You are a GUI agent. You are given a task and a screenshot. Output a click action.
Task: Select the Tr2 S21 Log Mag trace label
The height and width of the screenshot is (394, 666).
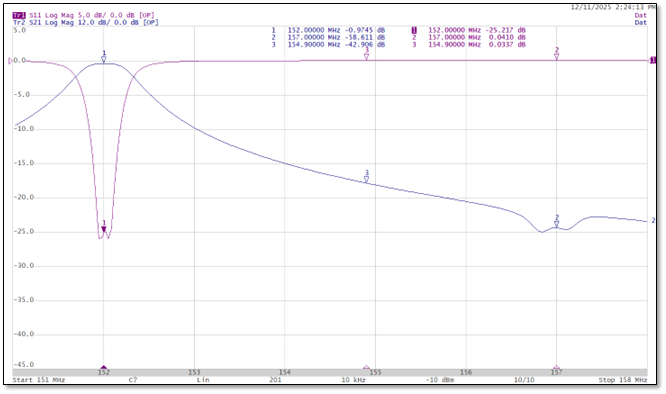[85, 22]
